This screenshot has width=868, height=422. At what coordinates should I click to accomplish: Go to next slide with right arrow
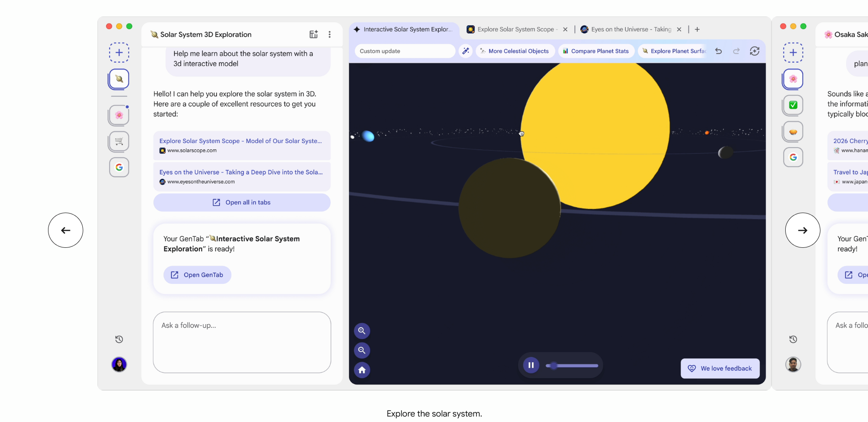pyautogui.click(x=802, y=230)
